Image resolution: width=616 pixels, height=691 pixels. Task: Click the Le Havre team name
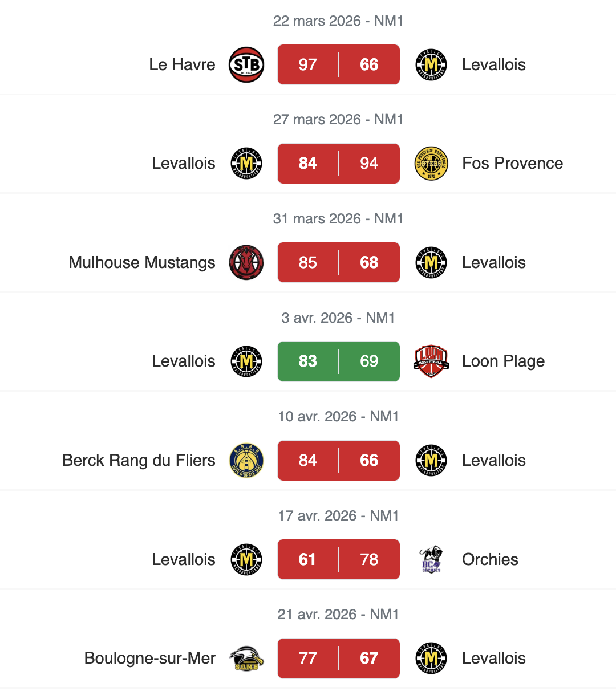[x=182, y=64]
